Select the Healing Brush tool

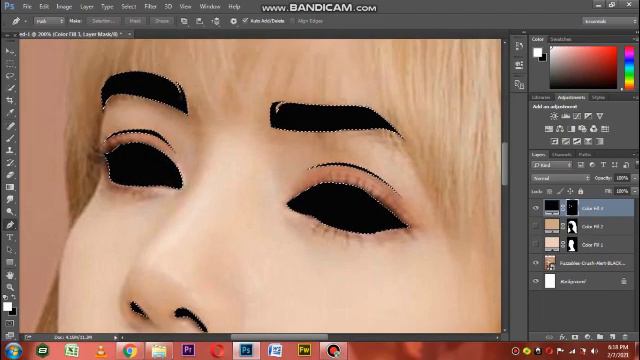coord(10,126)
